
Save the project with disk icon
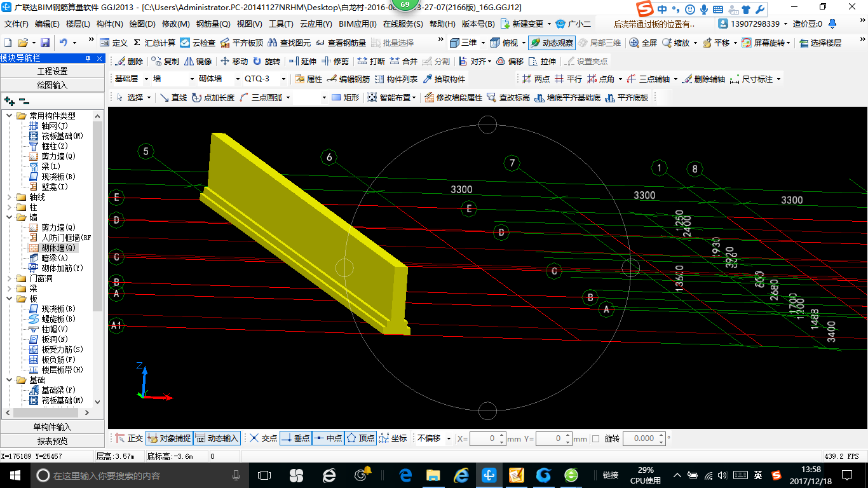pyautogui.click(x=45, y=43)
